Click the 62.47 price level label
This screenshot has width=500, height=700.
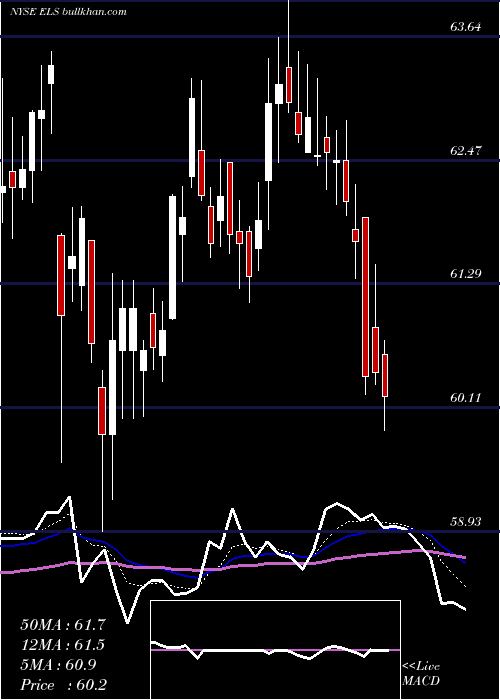click(466, 151)
